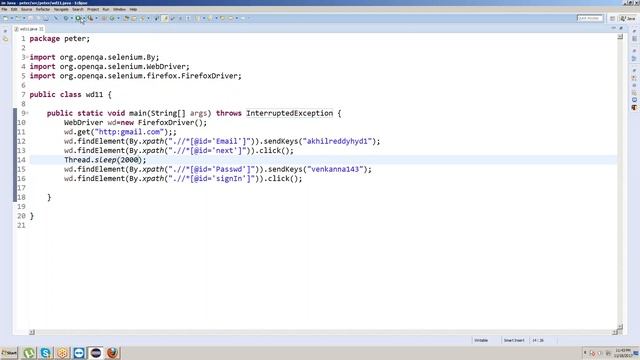Open the Search menu

click(x=78, y=9)
